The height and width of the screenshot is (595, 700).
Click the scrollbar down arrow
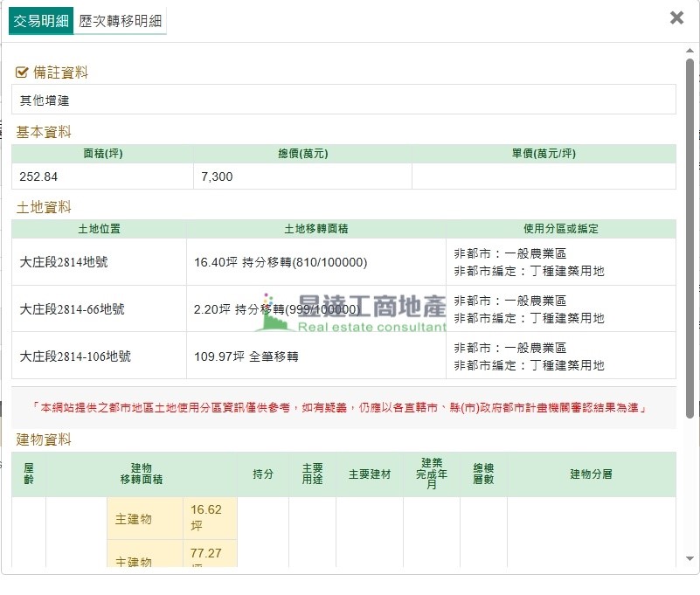click(690, 558)
